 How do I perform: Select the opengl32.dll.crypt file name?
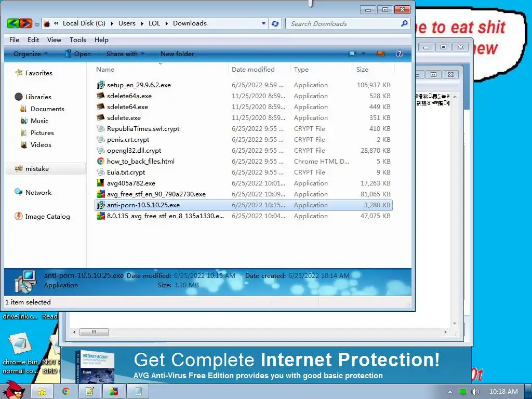point(134,150)
